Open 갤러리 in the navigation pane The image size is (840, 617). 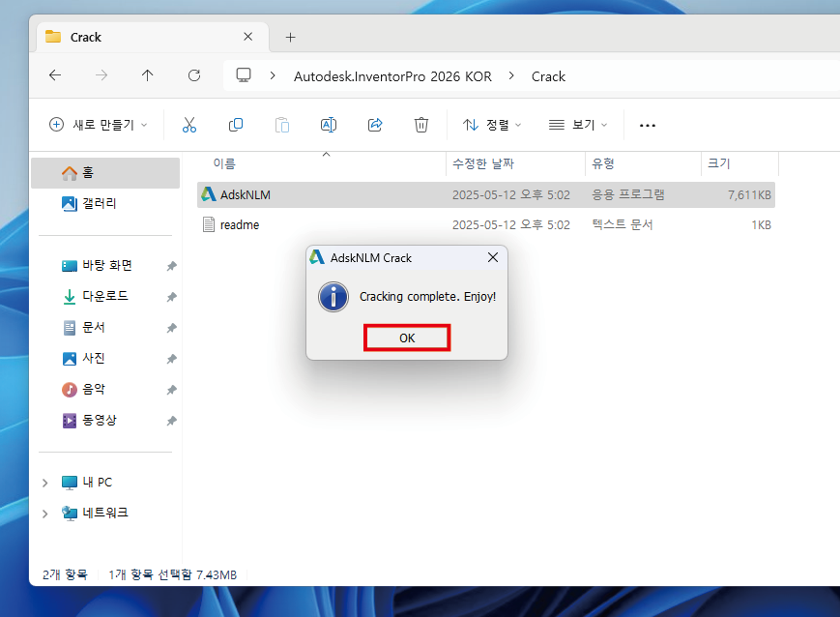[x=105, y=203]
